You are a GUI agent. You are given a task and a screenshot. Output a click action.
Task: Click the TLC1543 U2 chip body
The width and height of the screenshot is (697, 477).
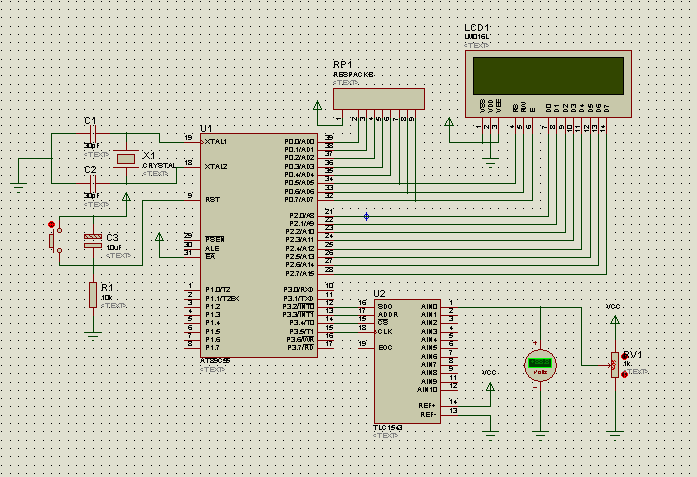click(405, 359)
